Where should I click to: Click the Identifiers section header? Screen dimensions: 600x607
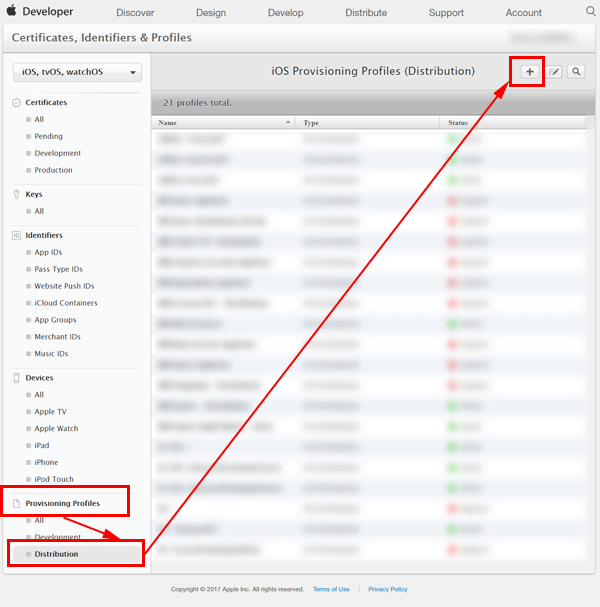tap(44, 235)
